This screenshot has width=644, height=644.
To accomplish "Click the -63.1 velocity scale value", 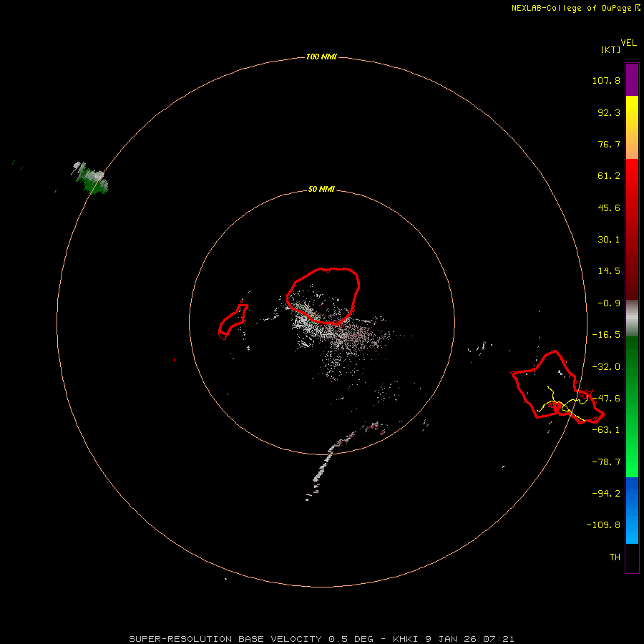I will (x=606, y=430).
